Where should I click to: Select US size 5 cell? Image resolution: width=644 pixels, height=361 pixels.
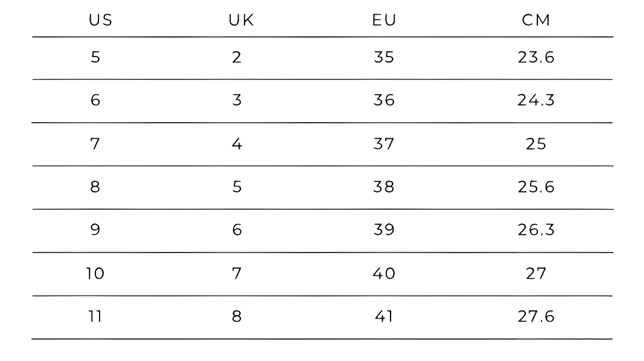pyautogui.click(x=95, y=57)
